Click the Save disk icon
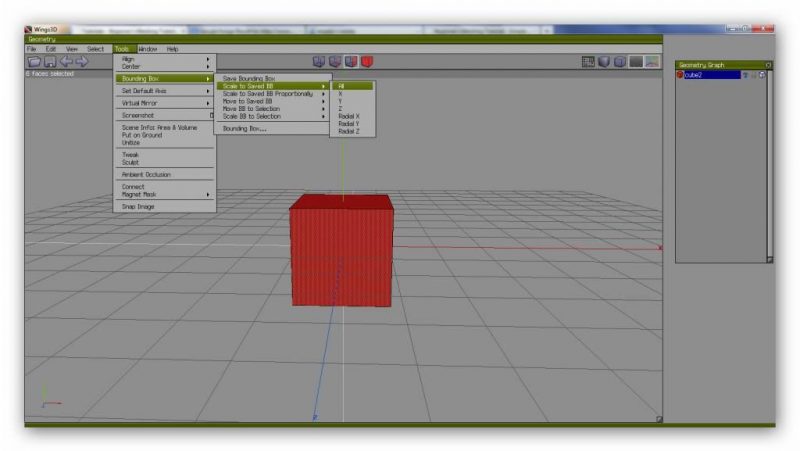This screenshot has height=451, width=800. (x=49, y=61)
